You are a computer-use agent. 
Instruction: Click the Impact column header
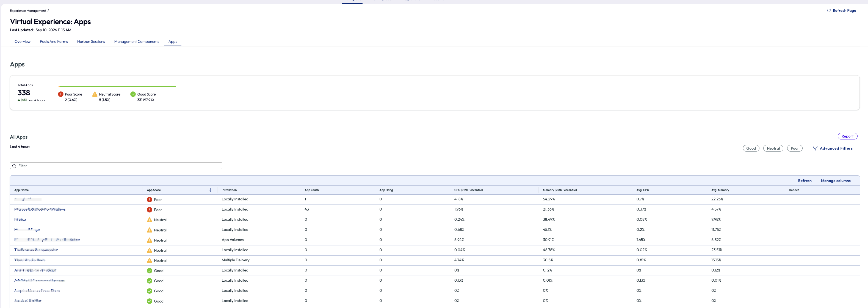coord(794,190)
